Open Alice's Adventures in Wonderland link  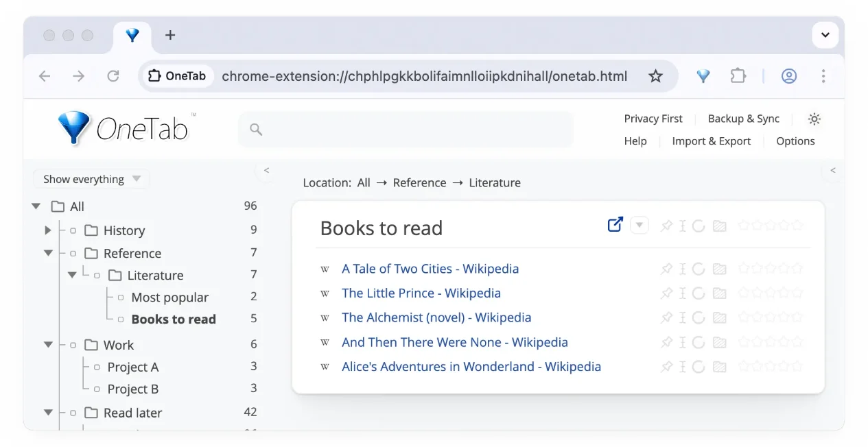tap(471, 367)
